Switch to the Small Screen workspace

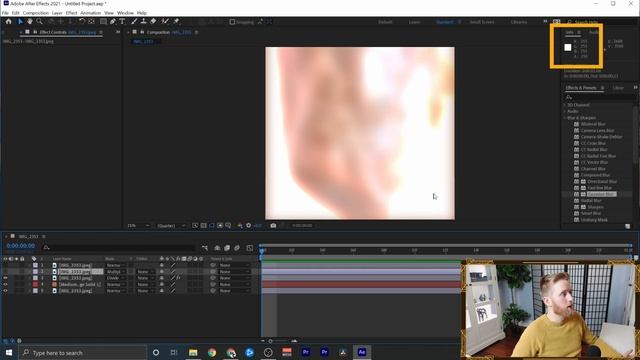482,22
